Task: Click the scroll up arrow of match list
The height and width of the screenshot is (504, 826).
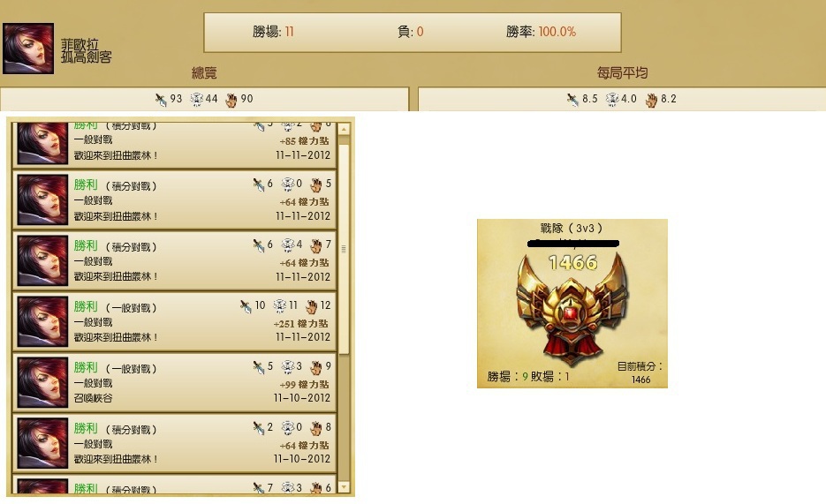Action: (x=344, y=129)
